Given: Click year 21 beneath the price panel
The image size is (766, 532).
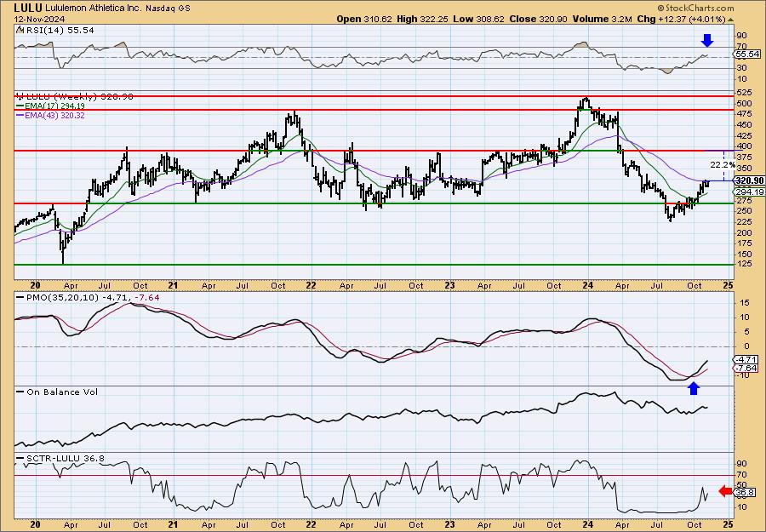Looking at the screenshot, I should [x=172, y=286].
